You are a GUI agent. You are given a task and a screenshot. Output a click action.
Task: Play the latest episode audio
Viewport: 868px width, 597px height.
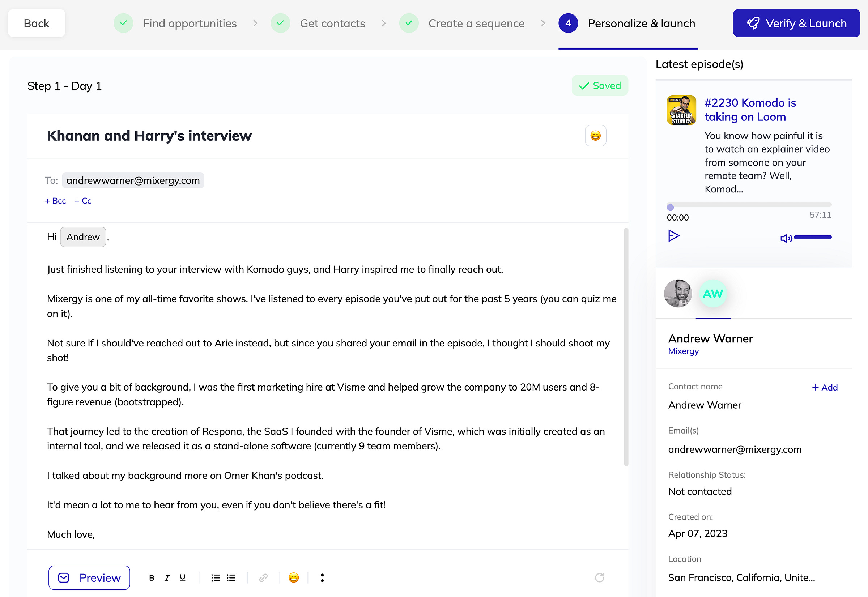coord(674,236)
